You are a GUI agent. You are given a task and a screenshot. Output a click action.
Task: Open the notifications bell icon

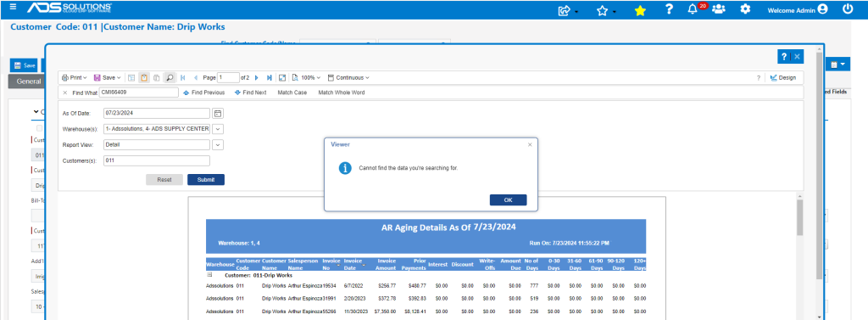point(693,9)
